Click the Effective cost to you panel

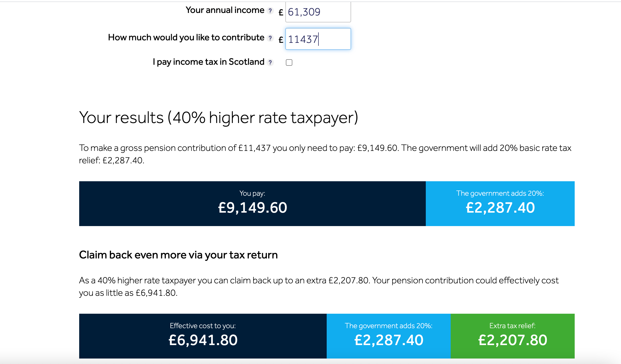click(x=203, y=336)
